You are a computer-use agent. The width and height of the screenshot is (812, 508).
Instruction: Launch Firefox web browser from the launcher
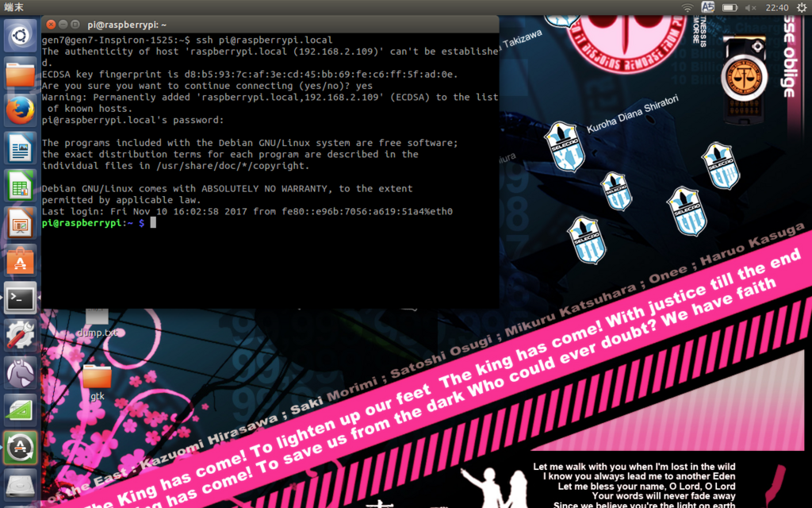[20, 110]
